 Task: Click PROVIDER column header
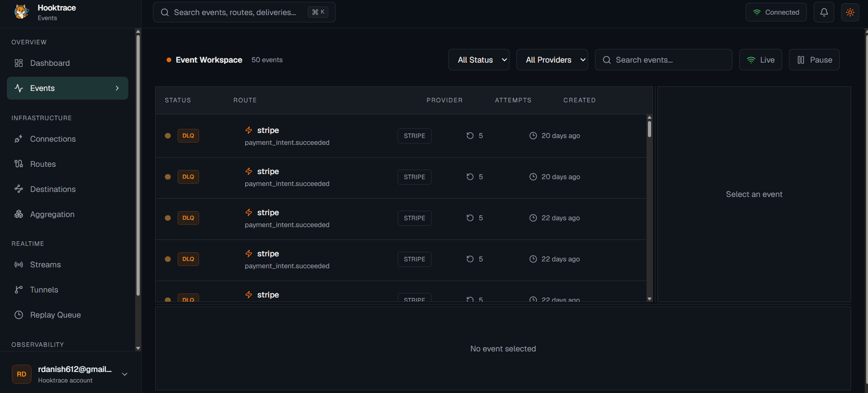point(445,100)
